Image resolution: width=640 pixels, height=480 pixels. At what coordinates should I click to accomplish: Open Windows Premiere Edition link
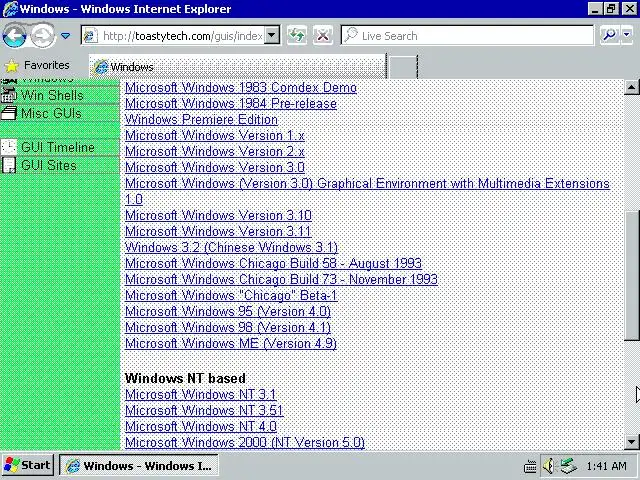tap(201, 120)
